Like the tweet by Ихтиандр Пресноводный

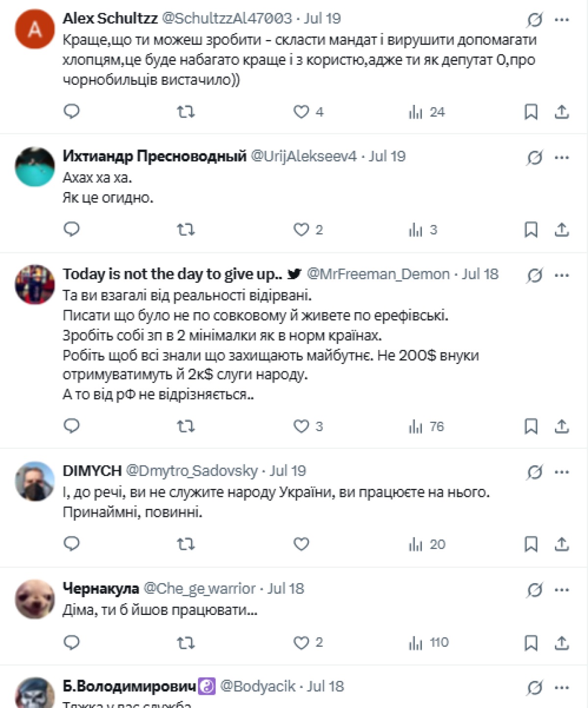coord(301,229)
